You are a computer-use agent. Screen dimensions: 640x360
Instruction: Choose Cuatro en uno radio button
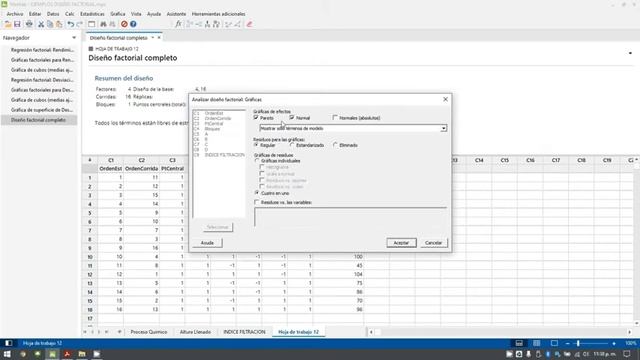tap(257, 193)
